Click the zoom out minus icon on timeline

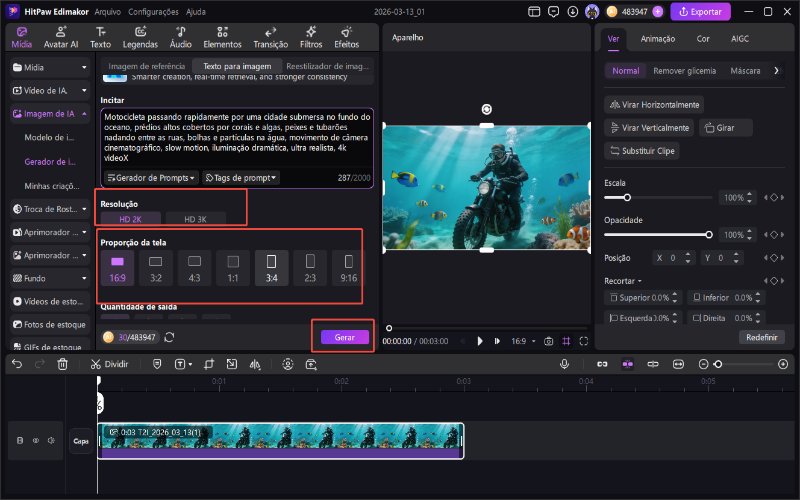pyautogui.click(x=704, y=364)
